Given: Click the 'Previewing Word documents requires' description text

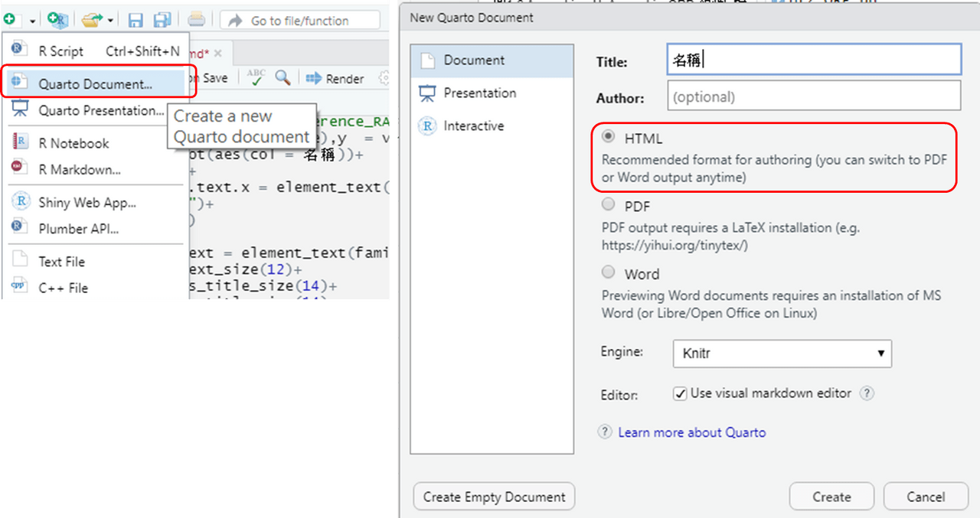Looking at the screenshot, I should click(772, 305).
